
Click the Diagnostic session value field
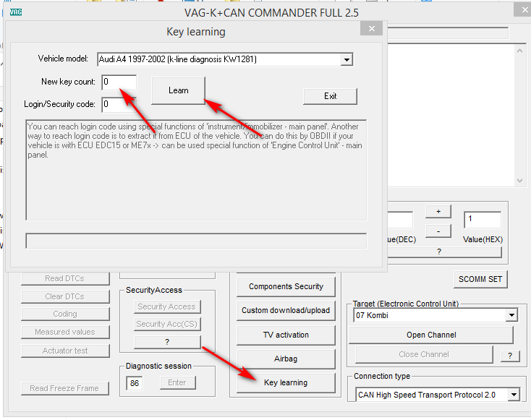pos(135,383)
